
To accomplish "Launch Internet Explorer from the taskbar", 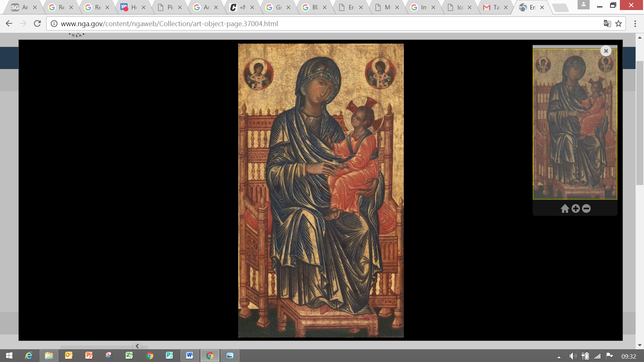I will 29,356.
